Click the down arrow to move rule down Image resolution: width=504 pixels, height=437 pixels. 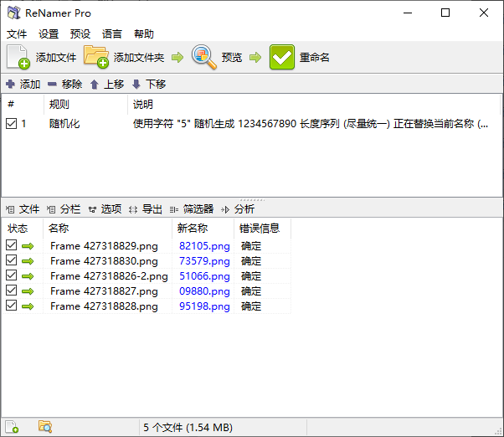pyautogui.click(x=136, y=85)
